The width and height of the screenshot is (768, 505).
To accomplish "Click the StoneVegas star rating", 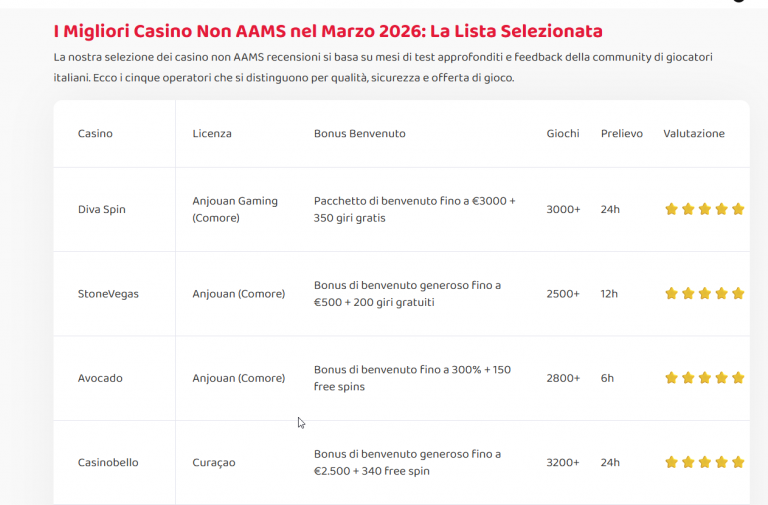I will pyautogui.click(x=704, y=294).
